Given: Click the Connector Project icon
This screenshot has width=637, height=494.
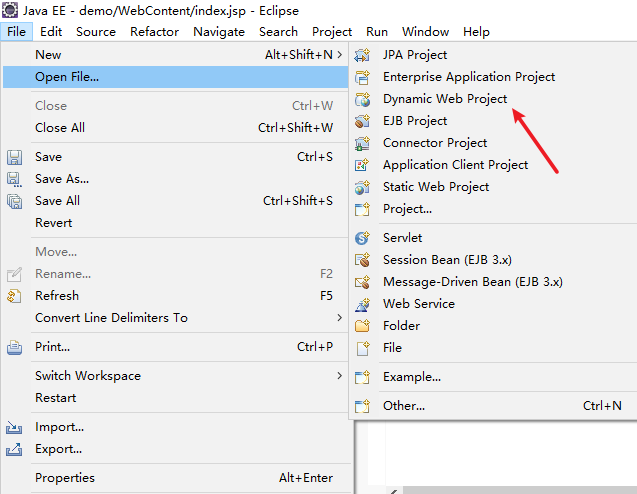Looking at the screenshot, I should point(362,143).
